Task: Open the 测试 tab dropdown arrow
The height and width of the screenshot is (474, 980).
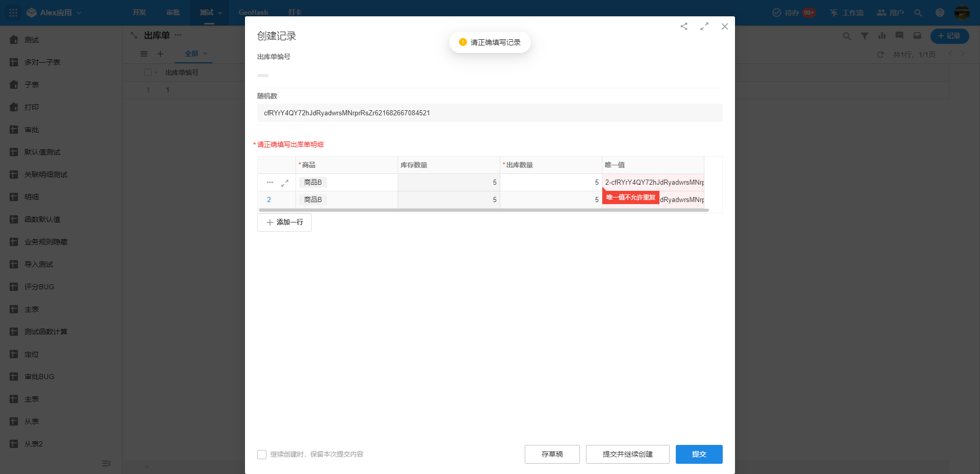Action: coord(220,13)
